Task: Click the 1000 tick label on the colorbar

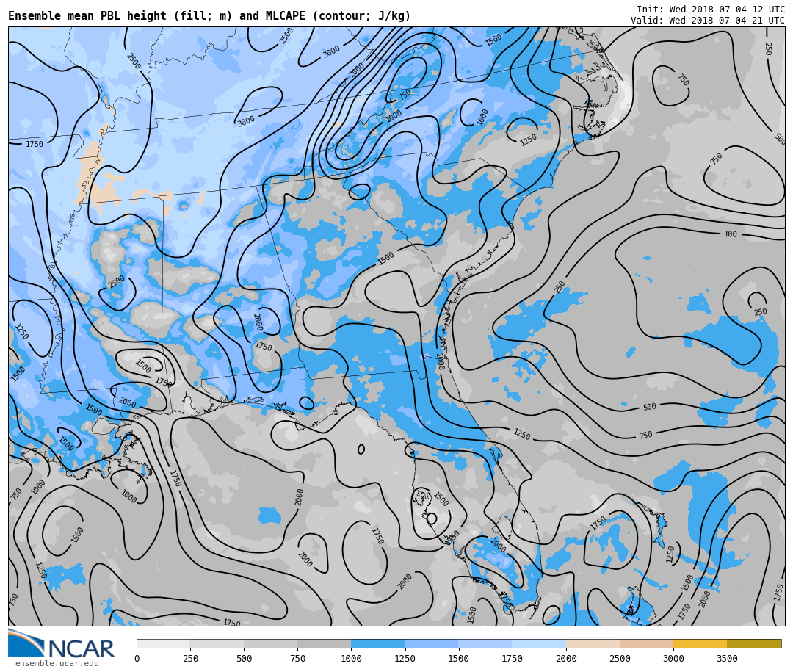Action: coord(351,659)
